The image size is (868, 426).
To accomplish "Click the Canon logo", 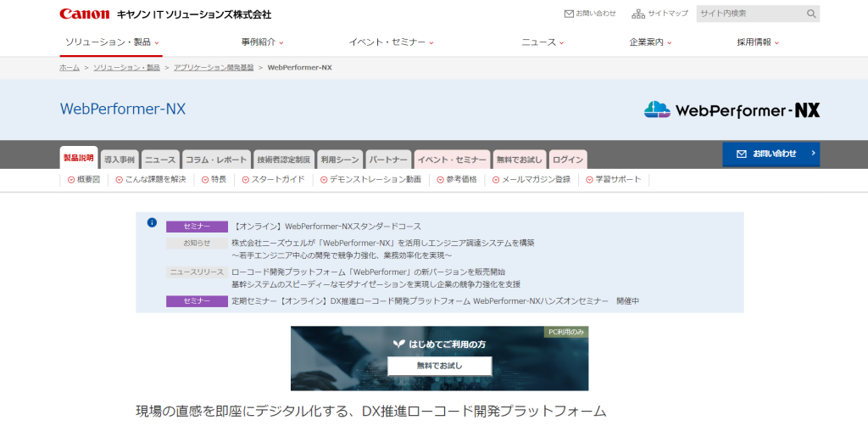I will [x=85, y=14].
